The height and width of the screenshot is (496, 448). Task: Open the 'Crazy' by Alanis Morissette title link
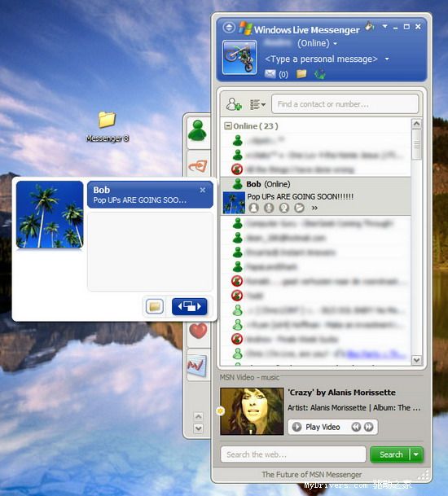tap(341, 393)
